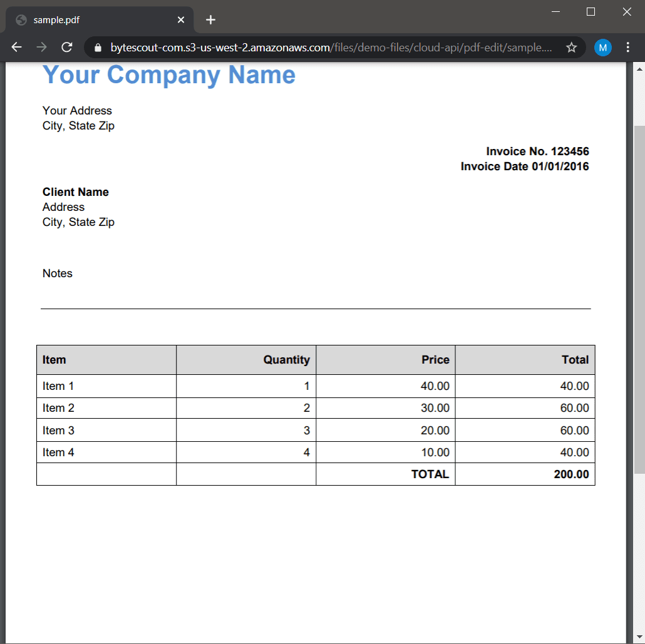
Task: Click the browser back navigation arrow
Action: pos(16,47)
